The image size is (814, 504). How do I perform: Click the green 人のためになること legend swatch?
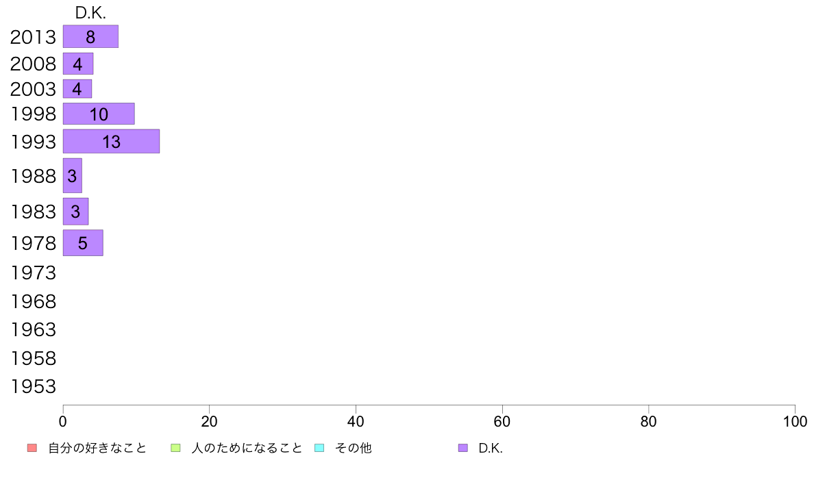point(175,448)
